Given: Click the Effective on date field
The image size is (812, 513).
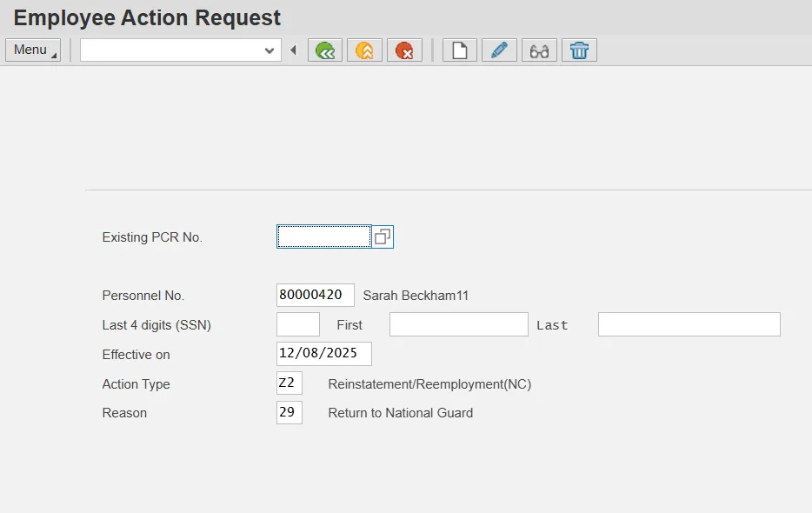Looking at the screenshot, I should coord(323,354).
